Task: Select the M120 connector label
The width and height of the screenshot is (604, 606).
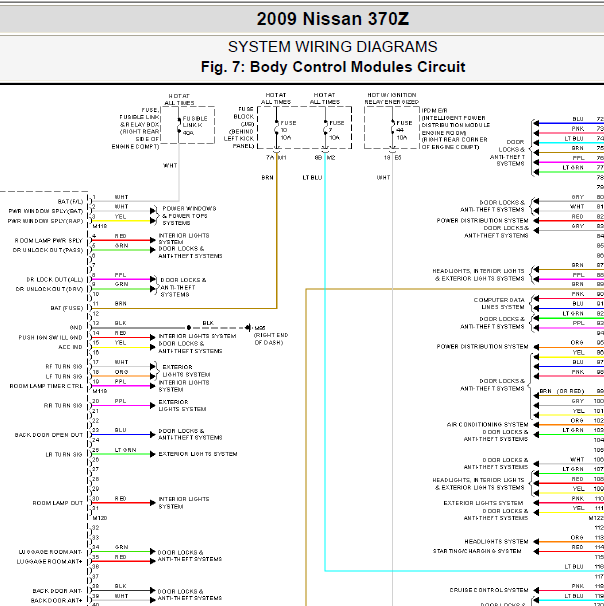Action: pos(100,518)
